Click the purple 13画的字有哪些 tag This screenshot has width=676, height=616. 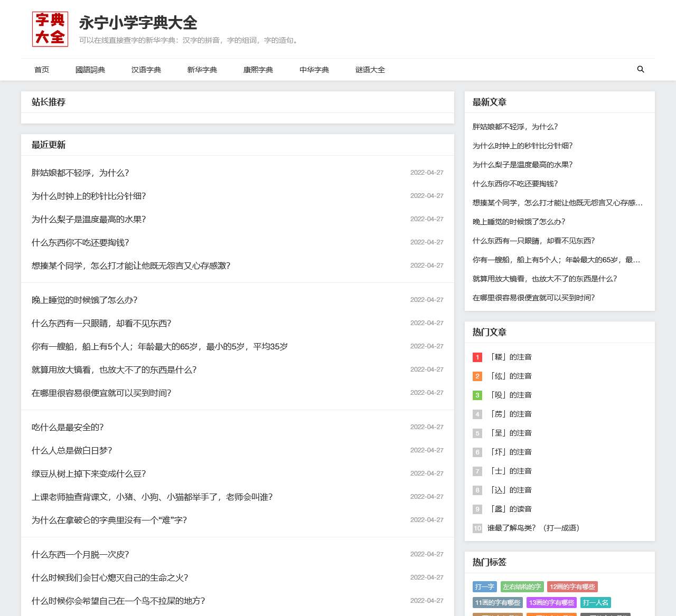tap(551, 602)
